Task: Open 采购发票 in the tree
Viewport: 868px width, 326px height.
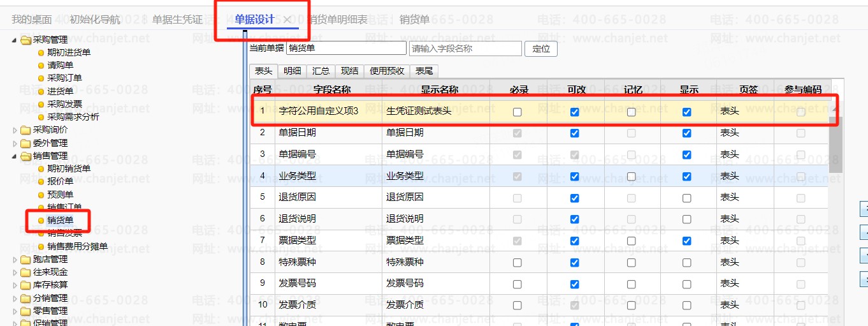Action: (64, 104)
